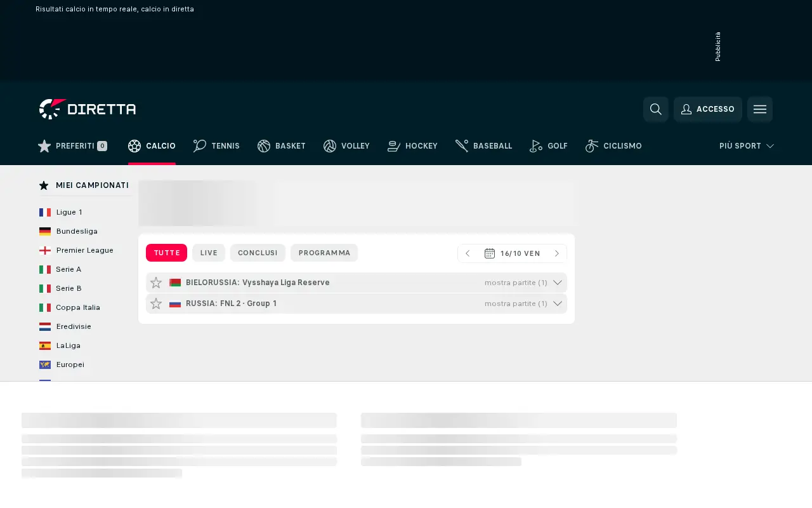Screen dimensions: 812x508
Task: Open the hamburger menu icon
Action: 760,109
